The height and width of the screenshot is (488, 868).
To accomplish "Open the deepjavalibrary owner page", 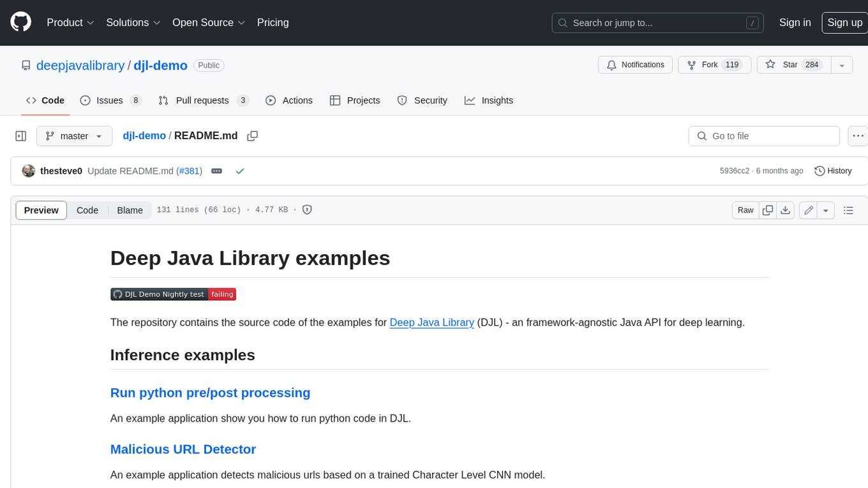I will pos(80,65).
